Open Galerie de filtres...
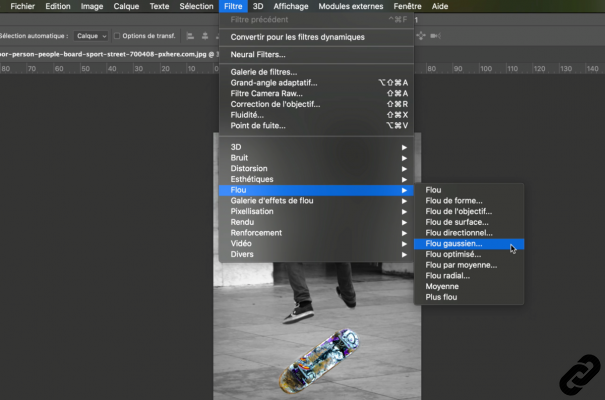Viewport: 605px width, 400px height. [316, 72]
